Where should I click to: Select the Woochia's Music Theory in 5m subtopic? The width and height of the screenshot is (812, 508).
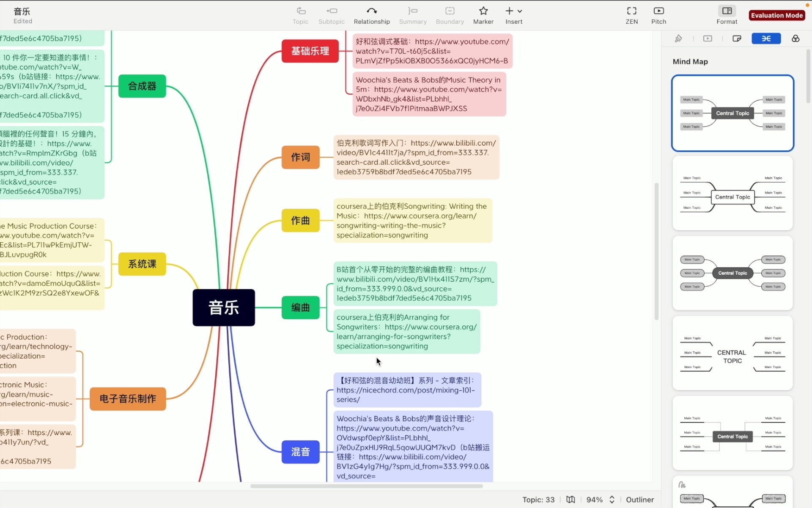pyautogui.click(x=429, y=94)
